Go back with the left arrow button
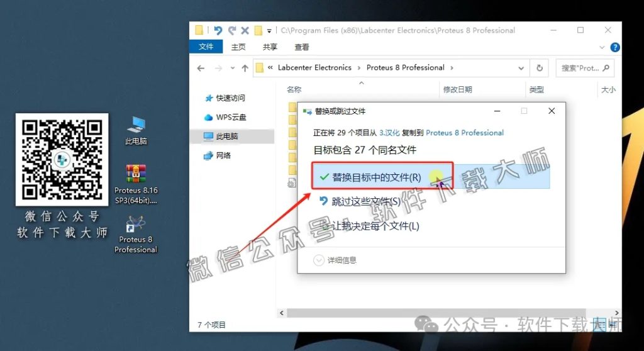The width and height of the screenshot is (644, 351). pyautogui.click(x=201, y=68)
